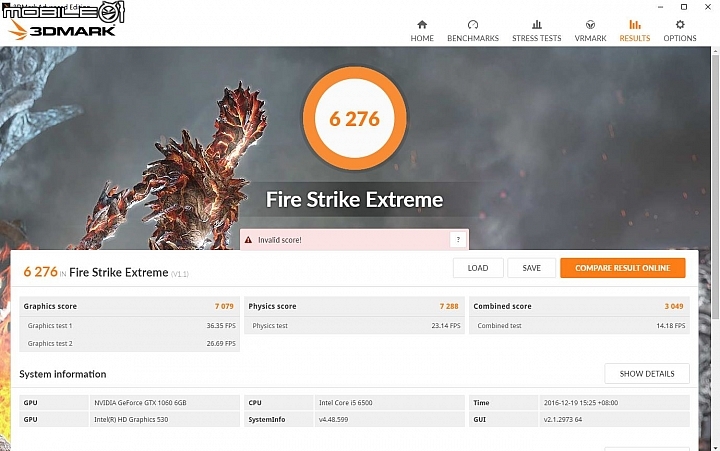The width and height of the screenshot is (720, 451).
Task: Click the 'Graphics score' heading
Action: 50,306
